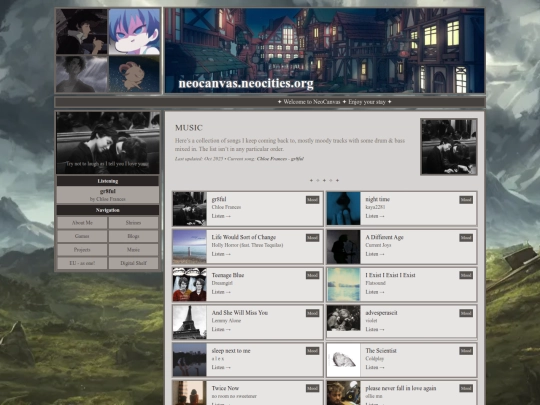540x405 pixels.
Task: Open the Shrines navigation button
Action: [133, 223]
